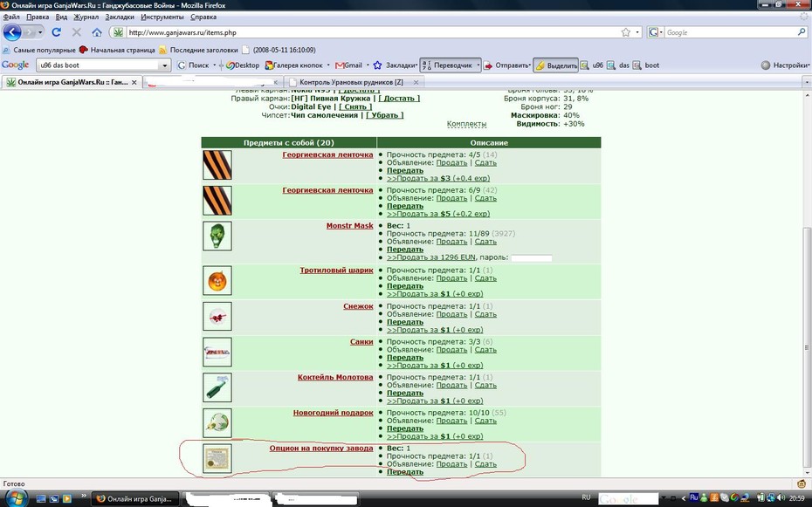812x507 pixels.
Task: Open Закладки star in Google toolbar
Action: pos(395,65)
